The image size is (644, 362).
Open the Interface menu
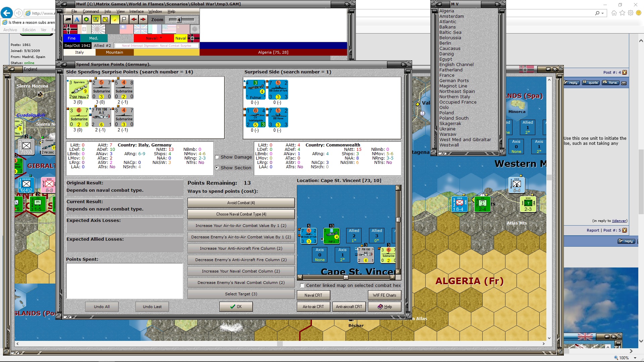(x=137, y=11)
